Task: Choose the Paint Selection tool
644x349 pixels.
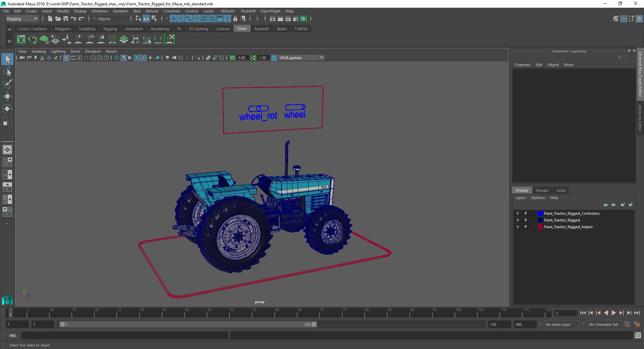Action: [x=7, y=84]
